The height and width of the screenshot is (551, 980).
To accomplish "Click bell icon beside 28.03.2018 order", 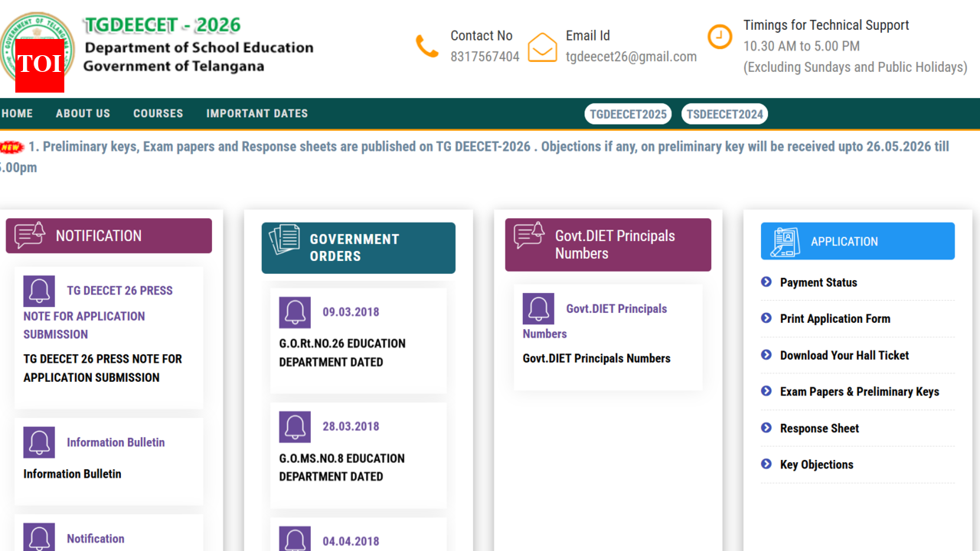I will click(295, 427).
